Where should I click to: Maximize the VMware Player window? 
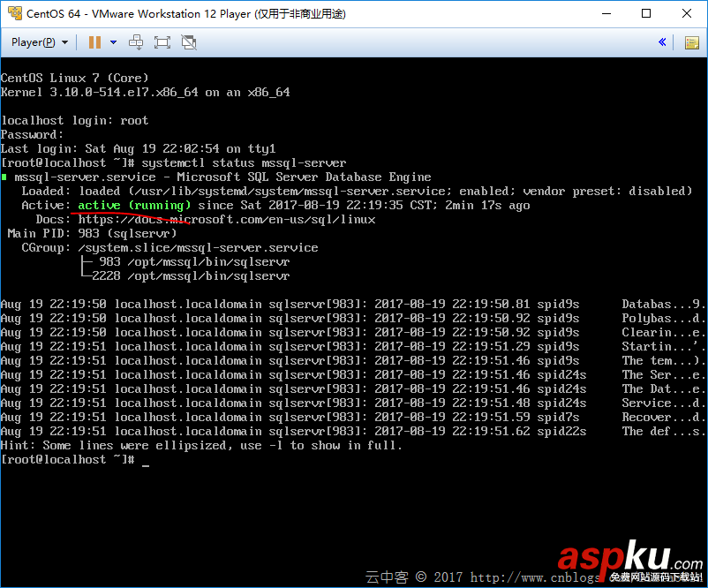(646, 13)
